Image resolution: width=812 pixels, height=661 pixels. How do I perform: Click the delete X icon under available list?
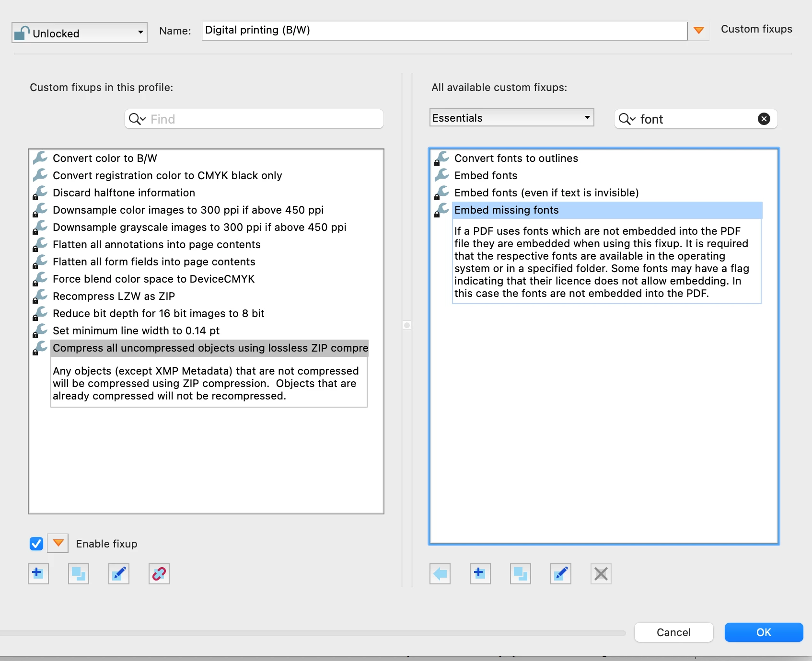coord(601,573)
